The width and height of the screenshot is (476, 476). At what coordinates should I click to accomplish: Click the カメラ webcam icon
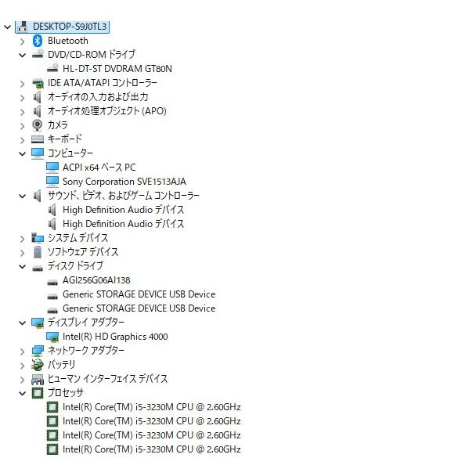pyautogui.click(x=38, y=125)
